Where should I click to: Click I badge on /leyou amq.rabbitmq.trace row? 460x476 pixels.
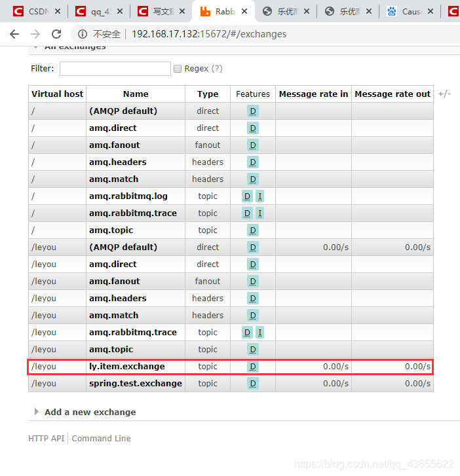259,332
